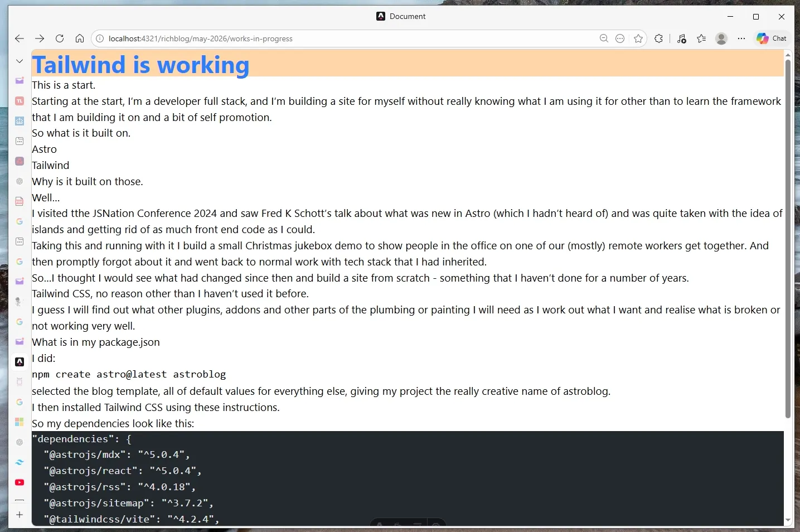The height and width of the screenshot is (532, 800).
Task: Click the Document window title
Action: pyautogui.click(x=408, y=16)
